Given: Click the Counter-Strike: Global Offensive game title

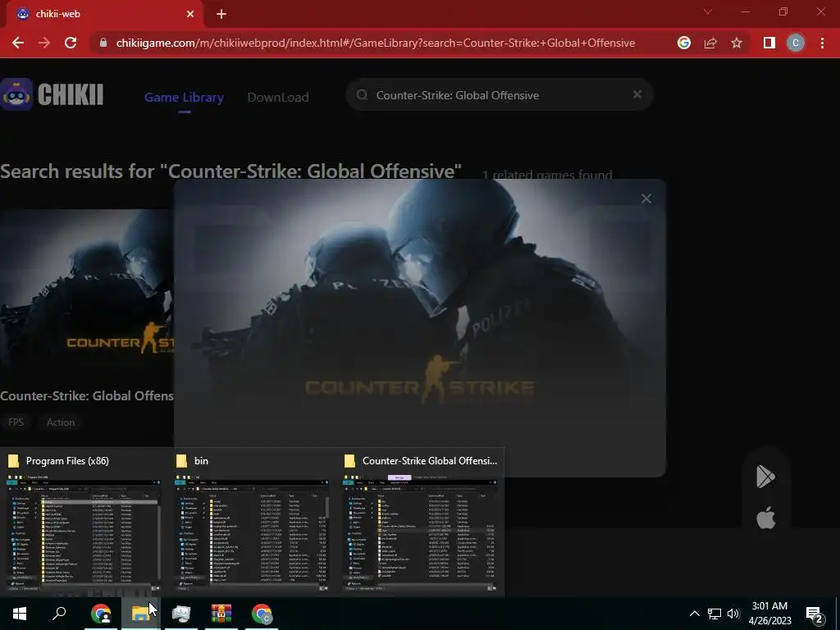Looking at the screenshot, I should coord(87,396).
